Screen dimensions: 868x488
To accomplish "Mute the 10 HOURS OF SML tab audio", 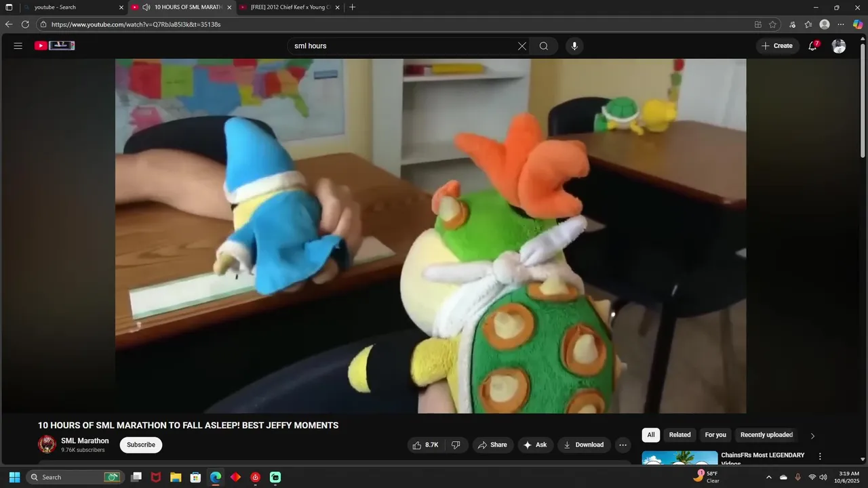I will [x=146, y=7].
